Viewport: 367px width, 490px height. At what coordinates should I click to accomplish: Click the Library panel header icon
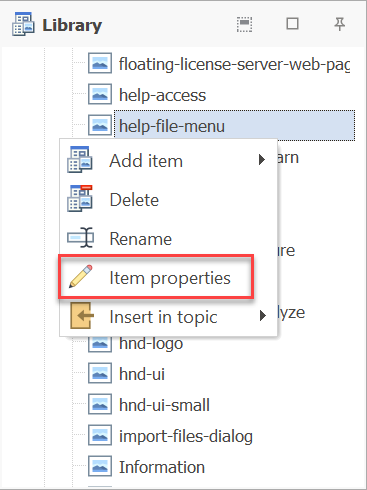tap(23, 24)
